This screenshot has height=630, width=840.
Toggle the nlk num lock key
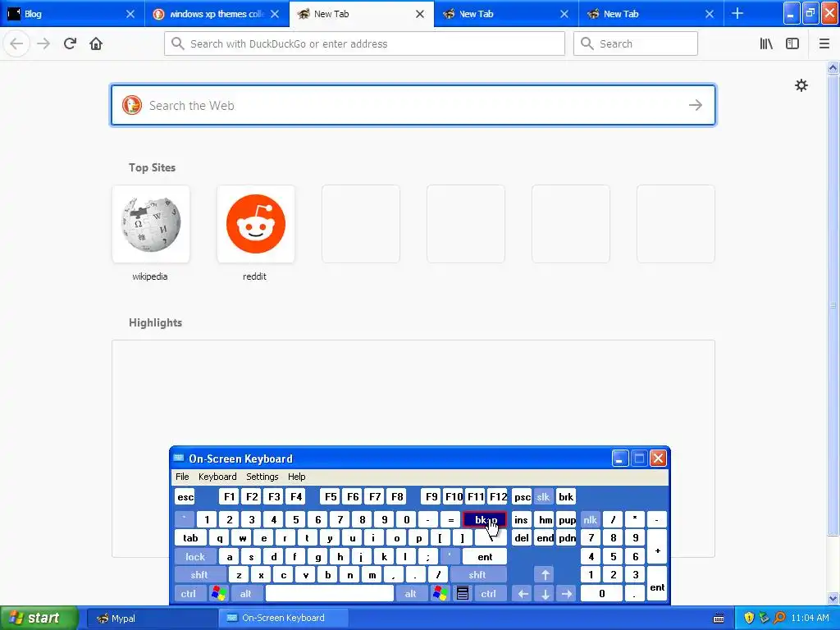(x=590, y=519)
